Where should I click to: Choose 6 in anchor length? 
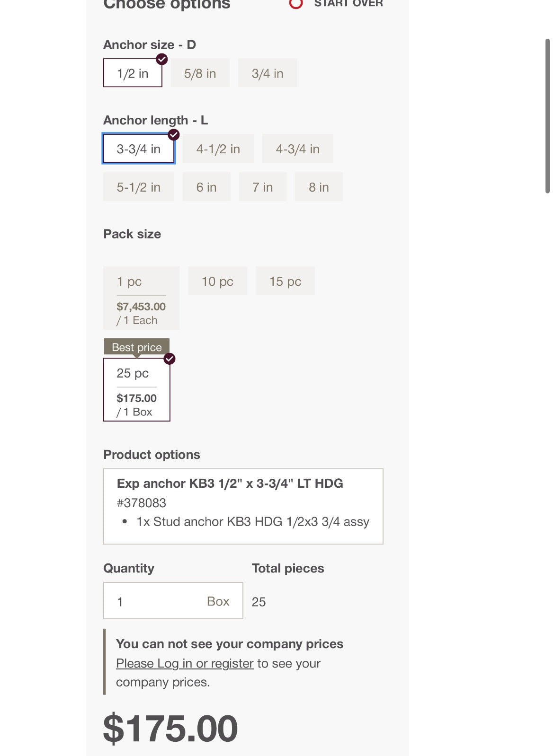pos(206,187)
